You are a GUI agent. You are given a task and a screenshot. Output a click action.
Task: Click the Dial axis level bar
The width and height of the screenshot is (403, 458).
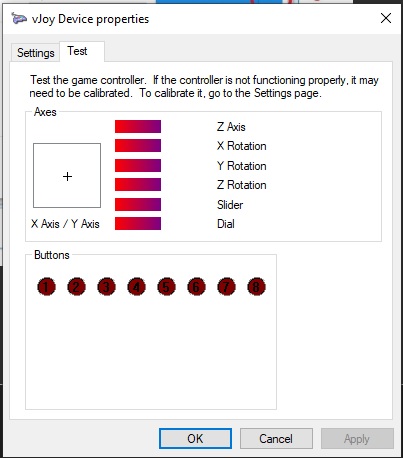(138, 223)
